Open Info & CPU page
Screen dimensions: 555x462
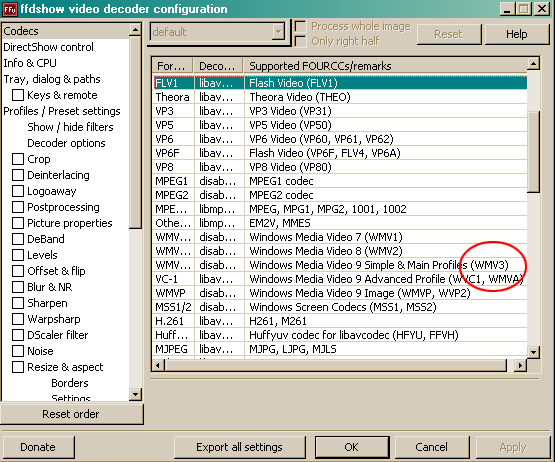[x=30, y=63]
